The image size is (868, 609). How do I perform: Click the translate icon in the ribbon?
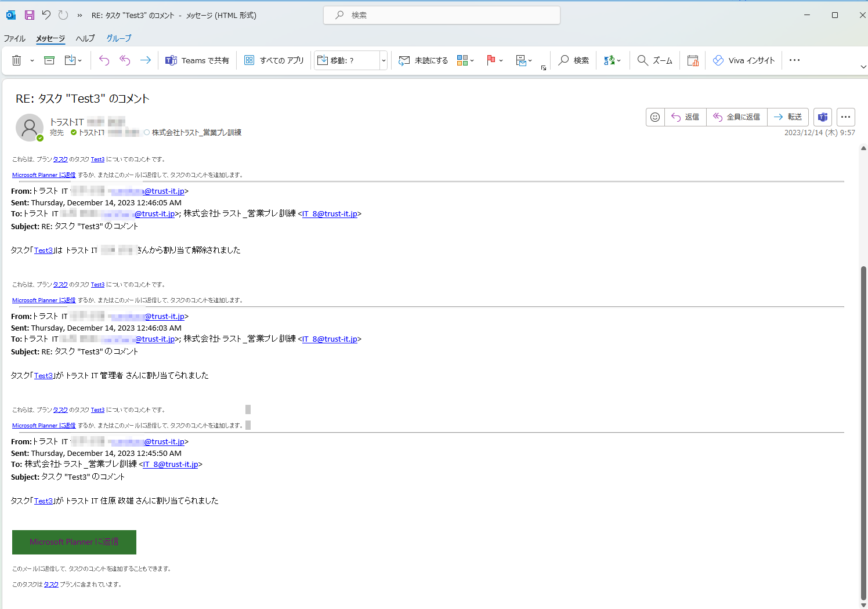[x=609, y=60]
